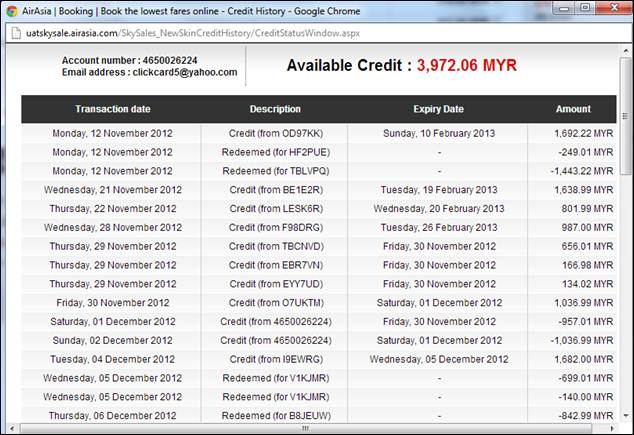This screenshot has width=634, height=435.
Task: Click transaction date Tuesday, 04 December 2012
Action: (x=112, y=359)
